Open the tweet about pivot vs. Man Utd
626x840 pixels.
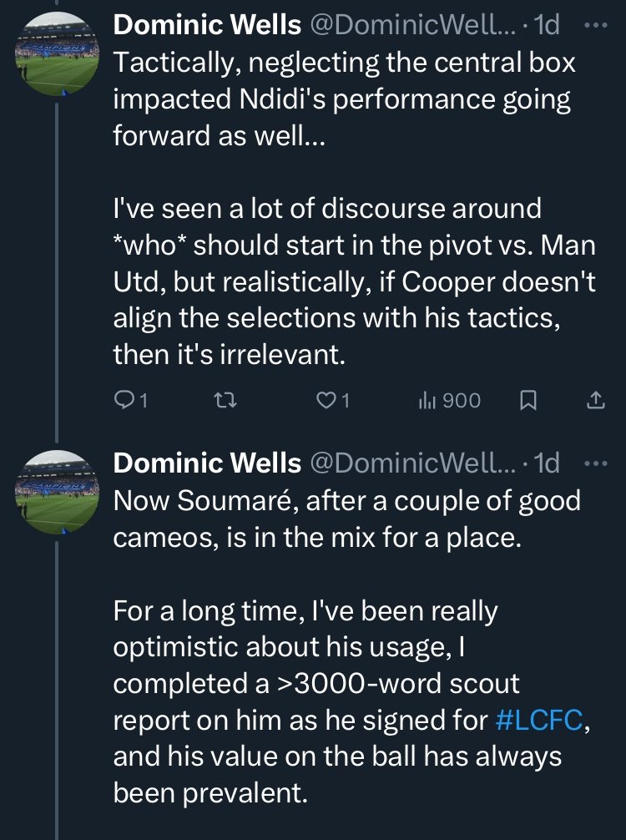pyautogui.click(x=354, y=208)
